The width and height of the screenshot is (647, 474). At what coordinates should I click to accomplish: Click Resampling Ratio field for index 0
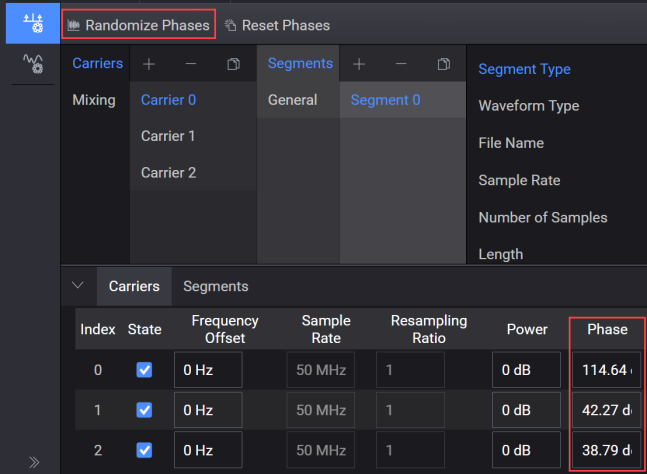pos(410,370)
